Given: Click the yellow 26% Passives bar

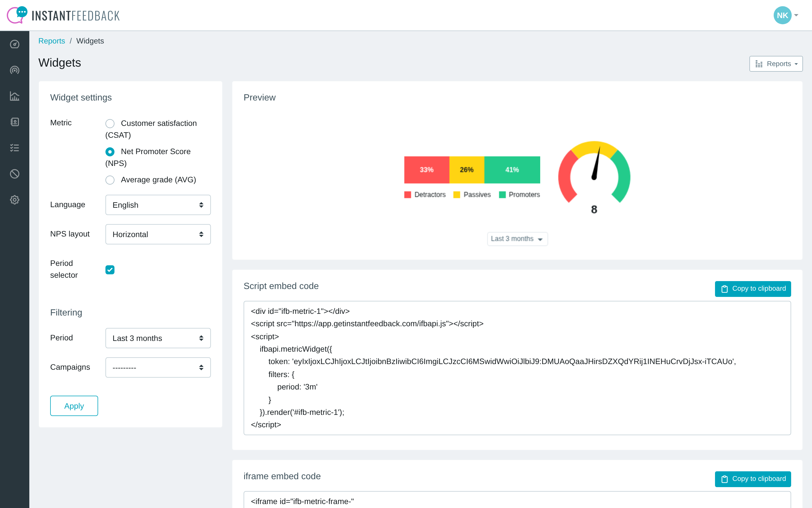Looking at the screenshot, I should 467,170.
